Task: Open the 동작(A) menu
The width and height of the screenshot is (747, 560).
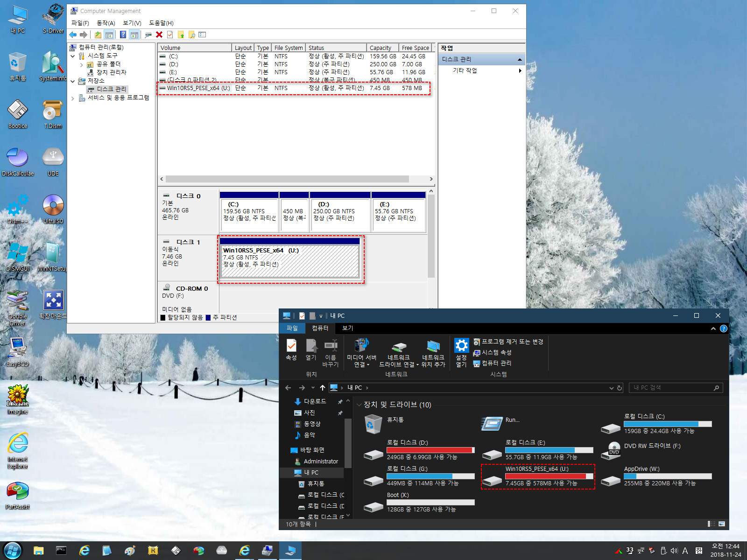Action: 106,23
